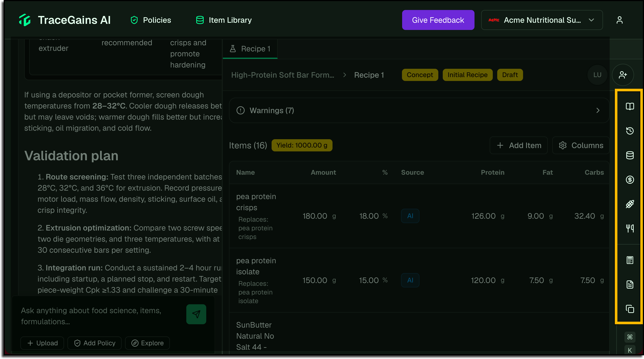
Task: Click the Protein column header
Action: (492, 172)
